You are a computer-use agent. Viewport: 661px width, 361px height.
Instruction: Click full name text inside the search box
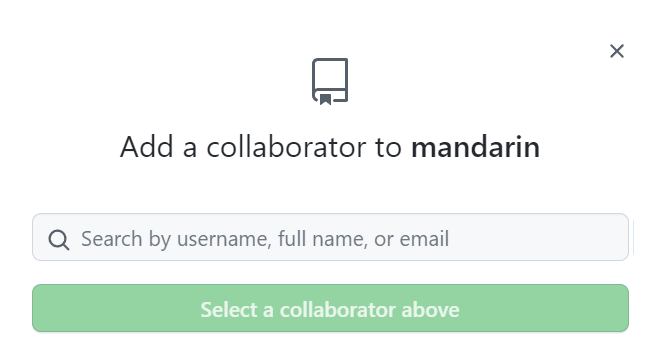click(321, 239)
